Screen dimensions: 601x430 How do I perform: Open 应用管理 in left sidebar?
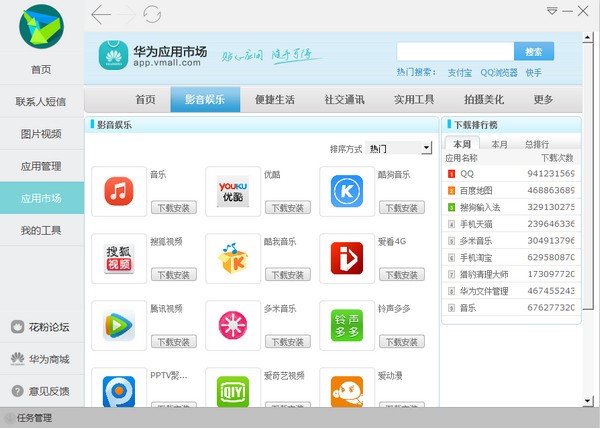[x=41, y=166]
